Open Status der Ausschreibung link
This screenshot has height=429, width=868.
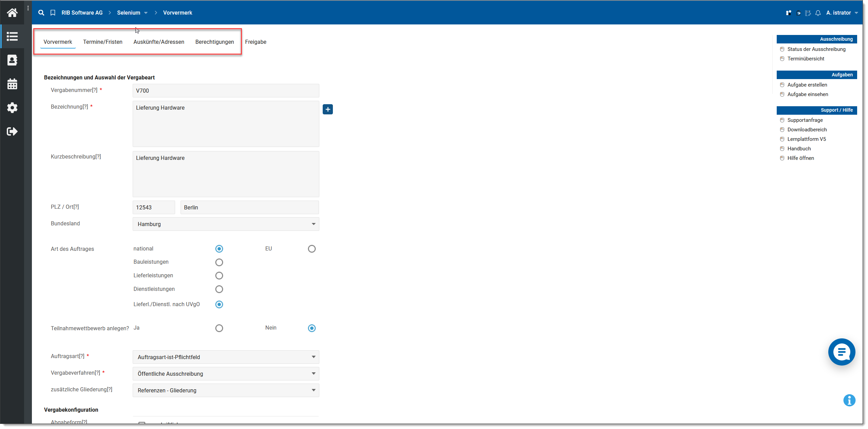816,49
